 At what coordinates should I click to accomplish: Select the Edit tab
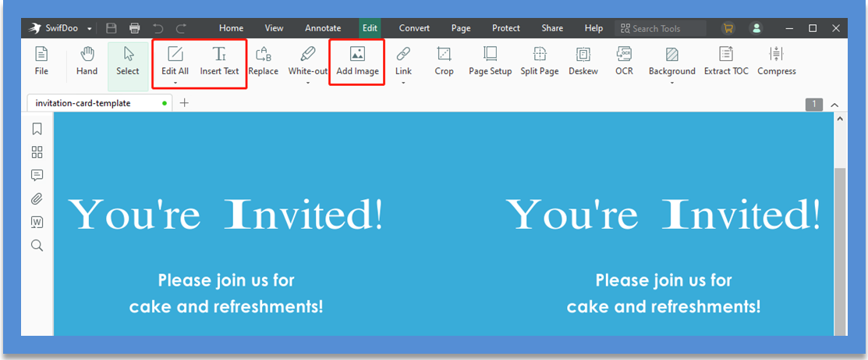tap(370, 28)
